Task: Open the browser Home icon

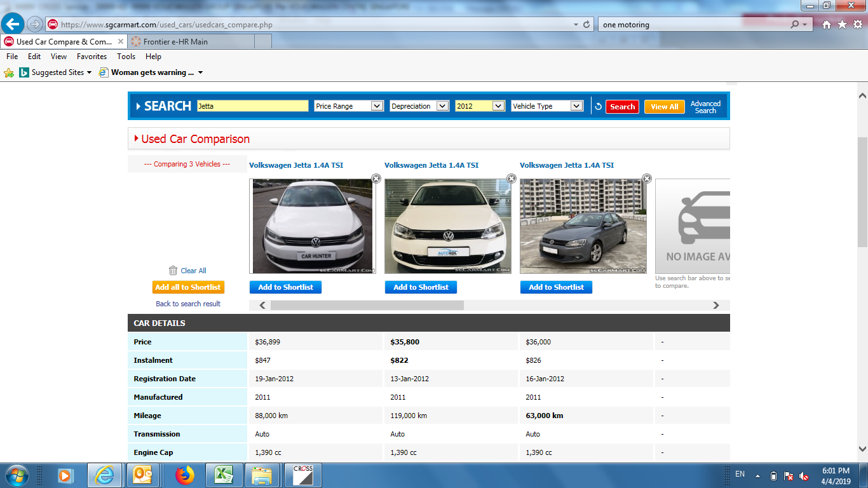Action: coord(826,25)
